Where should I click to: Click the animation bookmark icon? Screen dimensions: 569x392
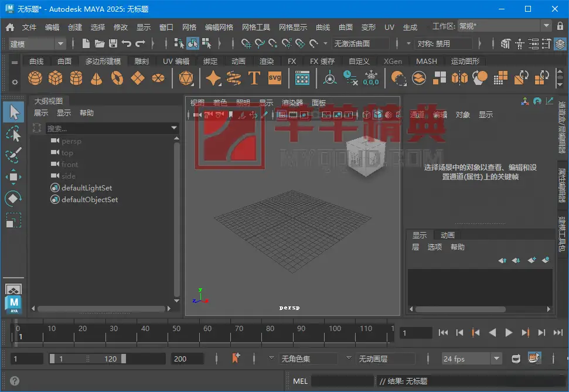[x=236, y=358]
